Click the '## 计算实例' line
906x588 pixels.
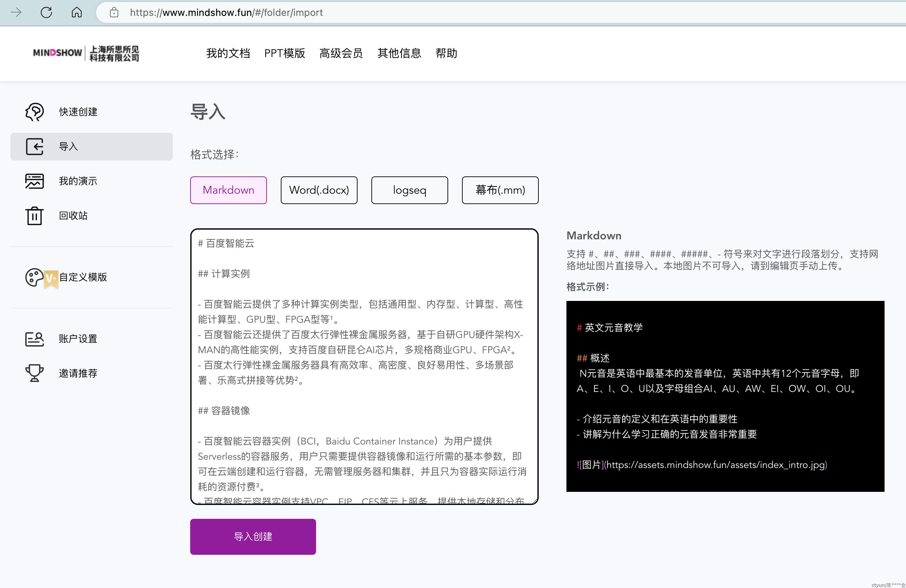224,274
